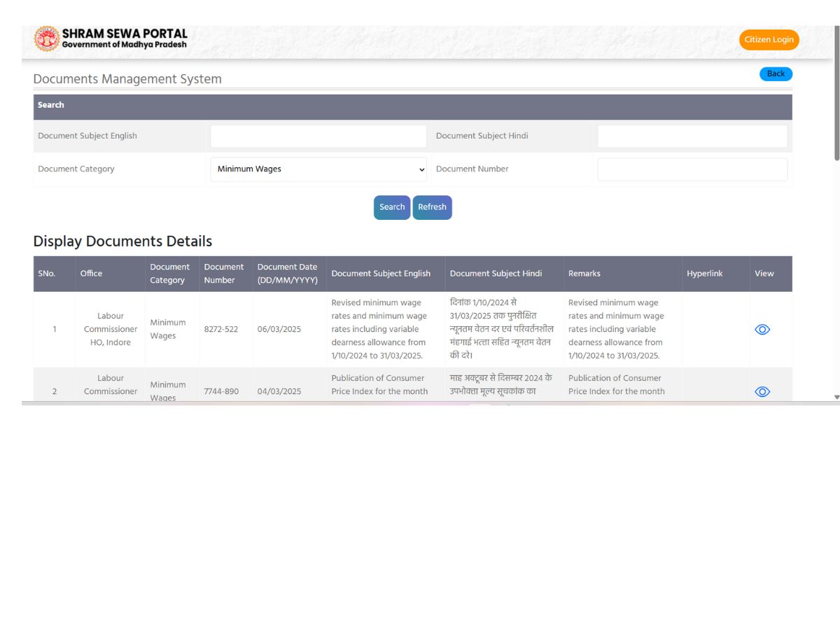The image size is (840, 630).
Task: Click Refresh to reset results
Action: tap(432, 206)
